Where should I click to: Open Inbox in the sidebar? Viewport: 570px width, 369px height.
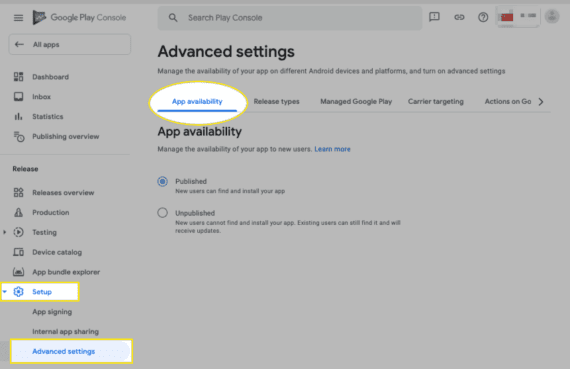coord(41,97)
